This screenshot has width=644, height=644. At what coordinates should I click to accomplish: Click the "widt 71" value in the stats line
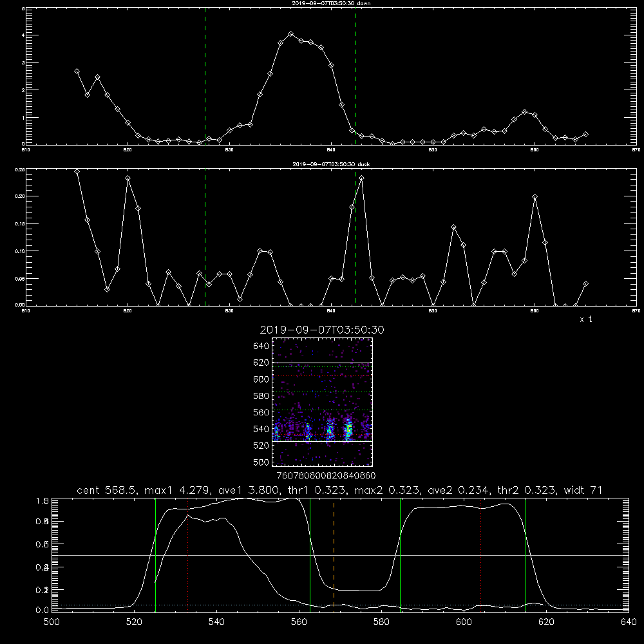coord(583,490)
